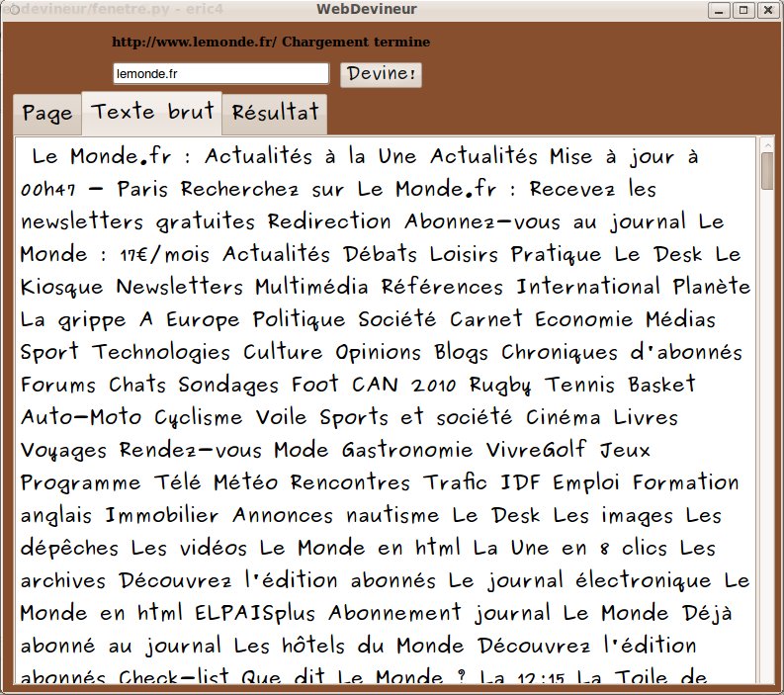
Task: Focus the lemonde.fr URL input field
Action: tap(221, 74)
